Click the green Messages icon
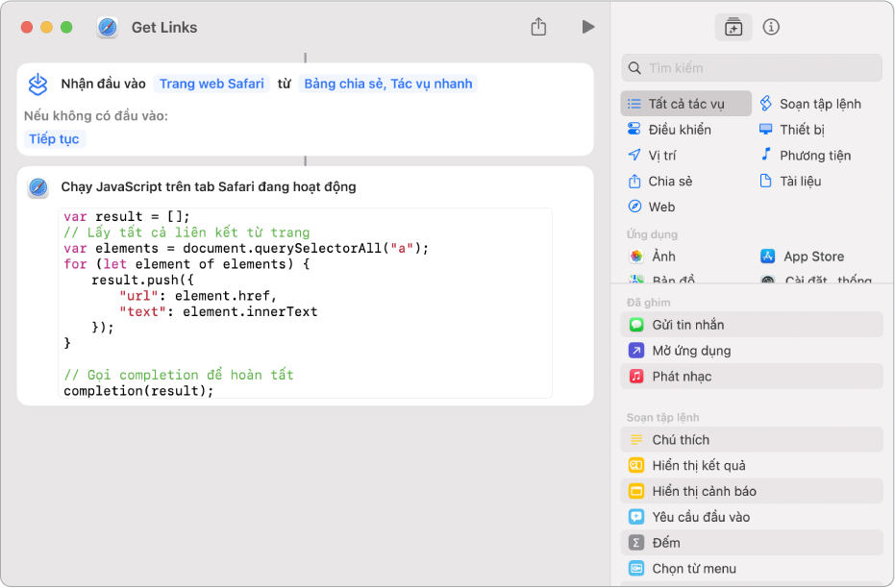Screen dimensions: 895x588 [635, 325]
